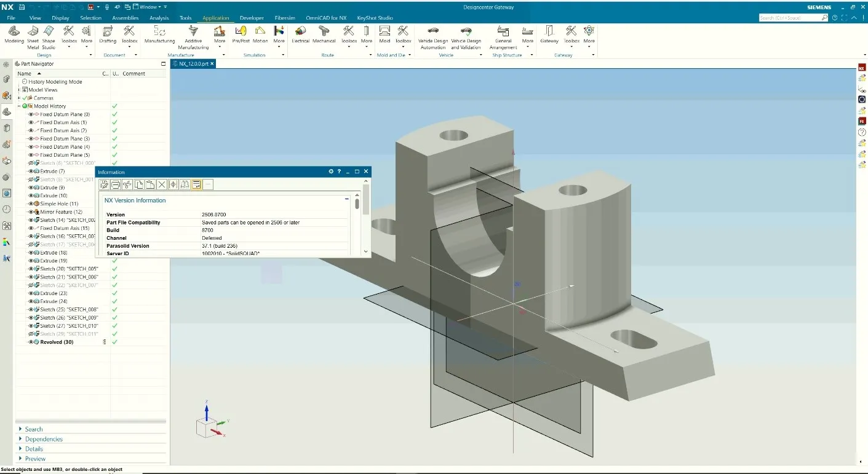Open the File menu

[x=11, y=18]
